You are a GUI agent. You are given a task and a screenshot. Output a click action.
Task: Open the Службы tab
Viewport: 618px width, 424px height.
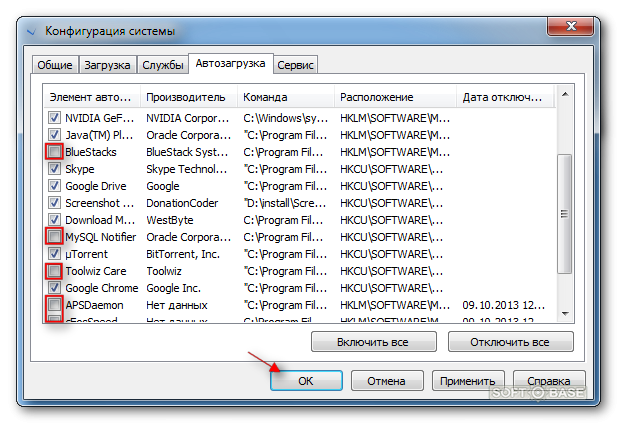pos(163,65)
